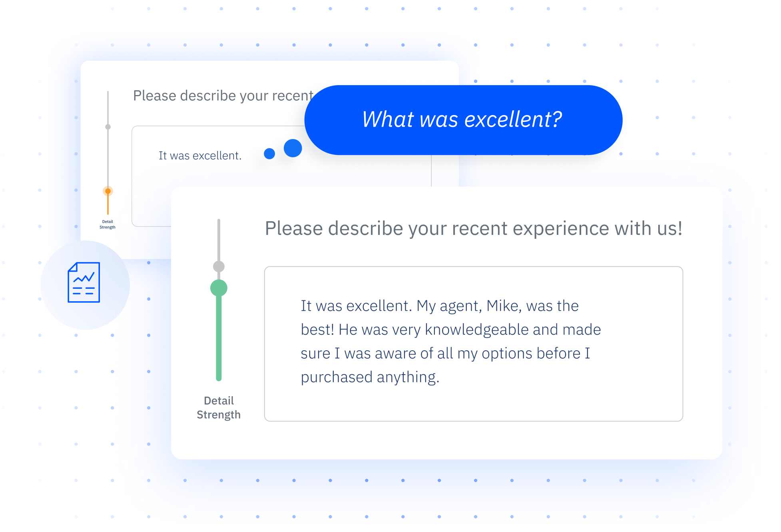The image size is (781, 532).
Task: Click the green filled track of the slider
Action: [219, 339]
